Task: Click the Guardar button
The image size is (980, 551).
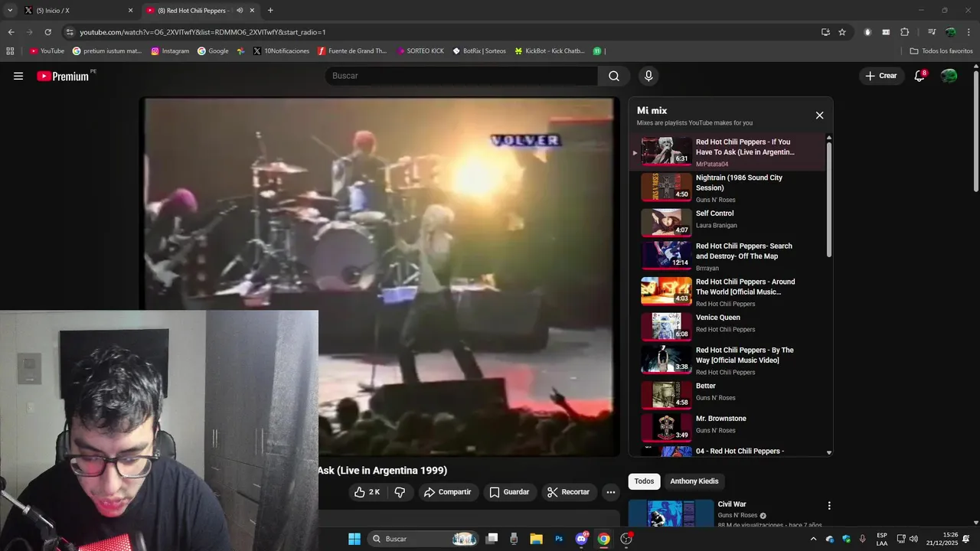Action: coord(510,492)
